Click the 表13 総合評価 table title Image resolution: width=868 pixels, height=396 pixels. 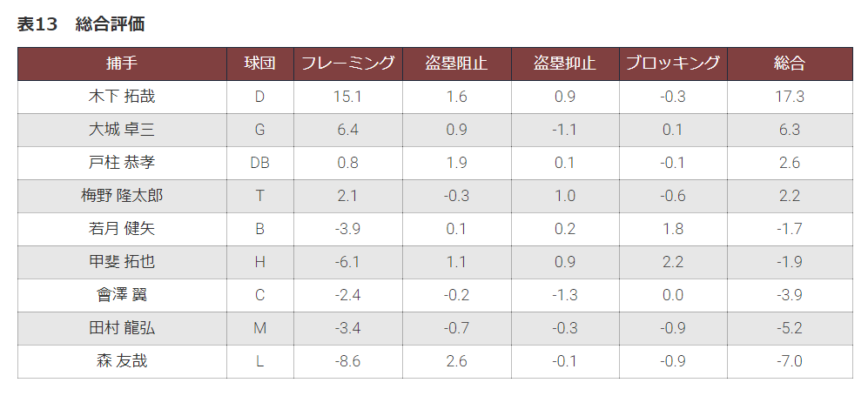(81, 24)
